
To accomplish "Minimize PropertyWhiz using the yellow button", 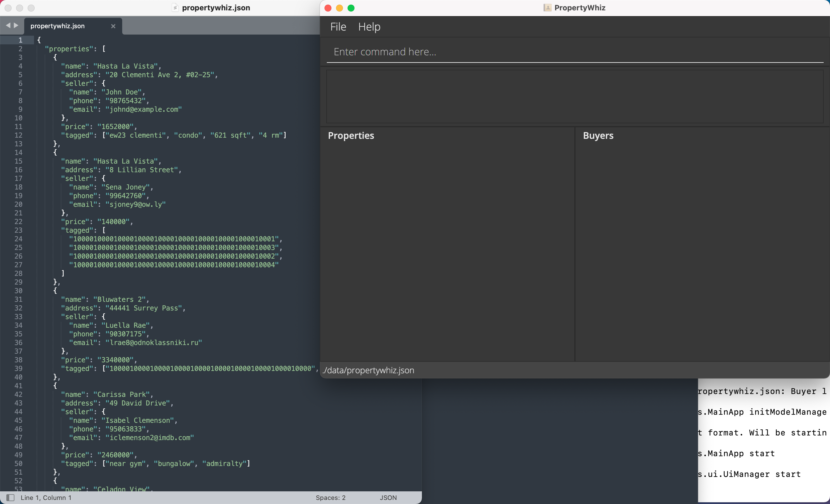I will [x=339, y=8].
